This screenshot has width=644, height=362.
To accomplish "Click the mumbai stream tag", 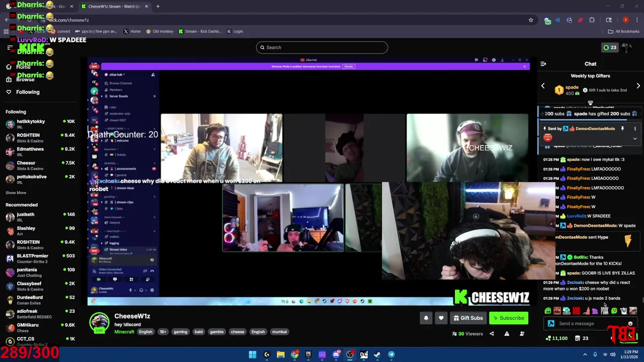I will point(279,332).
